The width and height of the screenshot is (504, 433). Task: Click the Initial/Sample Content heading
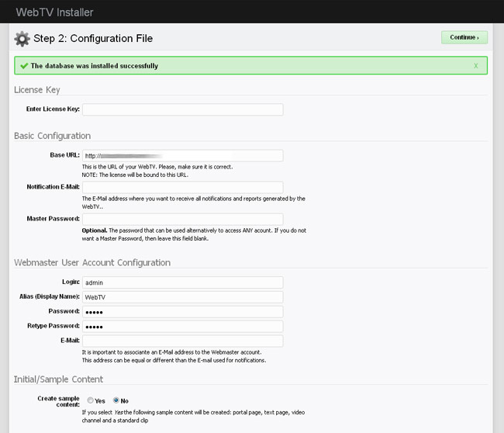58,379
